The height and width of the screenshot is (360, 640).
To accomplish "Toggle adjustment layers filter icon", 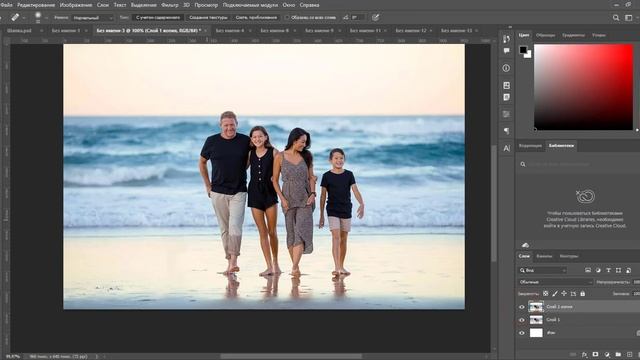I will (598, 270).
